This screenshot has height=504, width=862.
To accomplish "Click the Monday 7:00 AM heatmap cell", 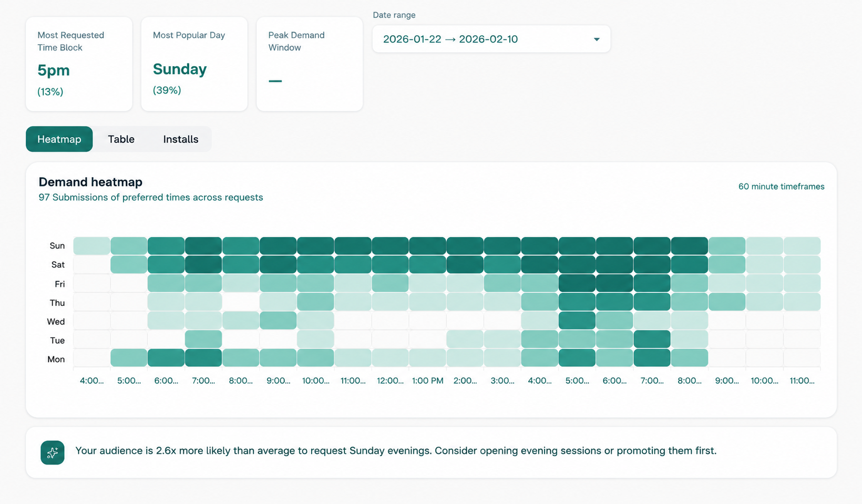I will click(203, 358).
